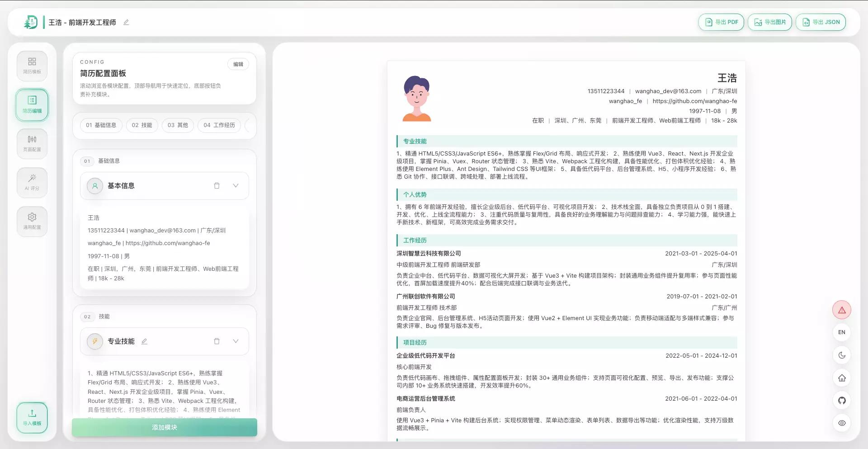Click the 专业技能 description text in editor

point(164,392)
